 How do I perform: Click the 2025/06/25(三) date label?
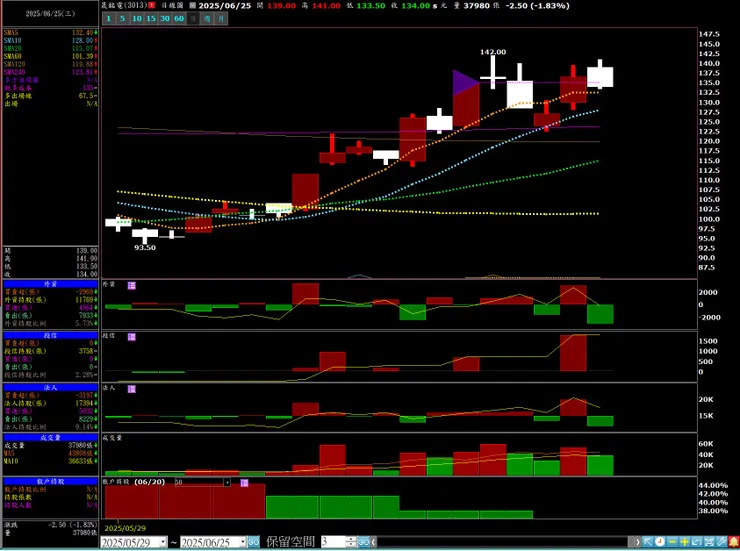(50, 14)
